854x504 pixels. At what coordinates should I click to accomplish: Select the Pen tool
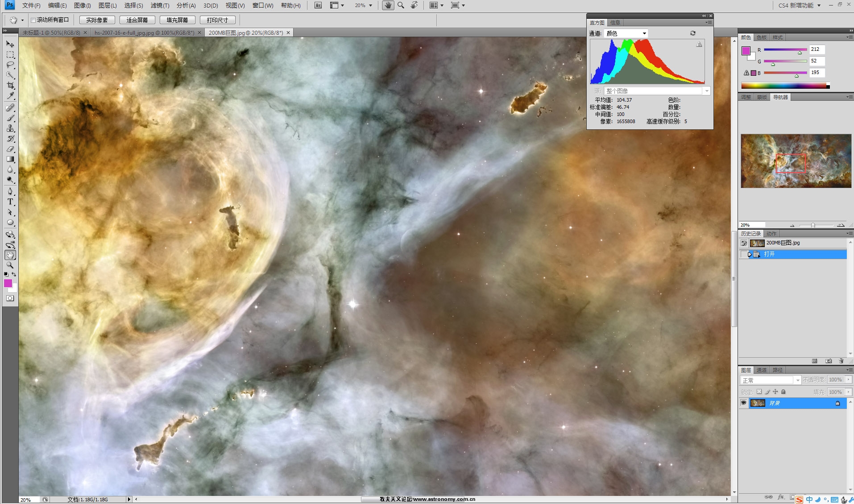10,192
